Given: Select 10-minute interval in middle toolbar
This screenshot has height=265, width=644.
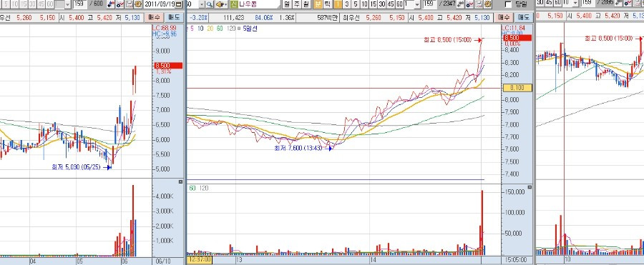Looking at the screenshot, I should [x=364, y=4].
